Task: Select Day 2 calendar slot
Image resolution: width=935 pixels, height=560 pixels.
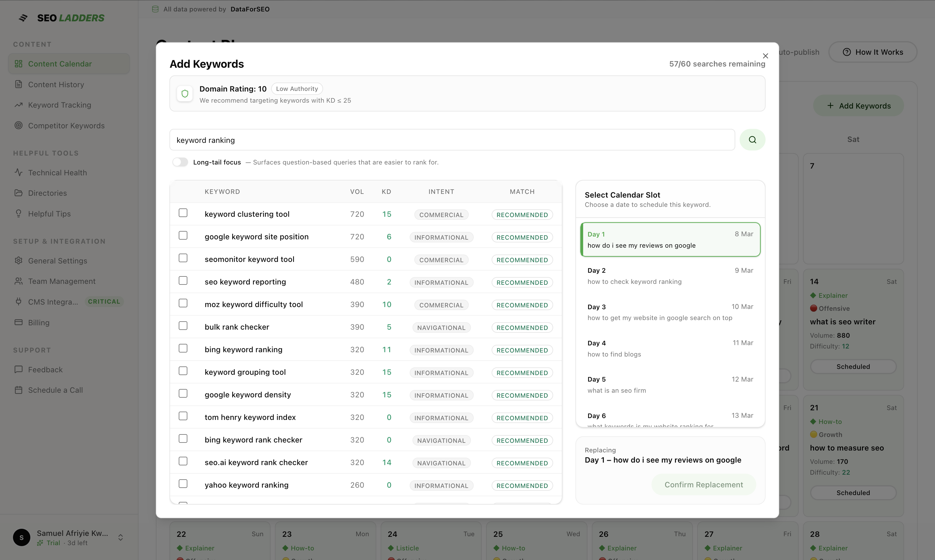Action: [x=670, y=276]
